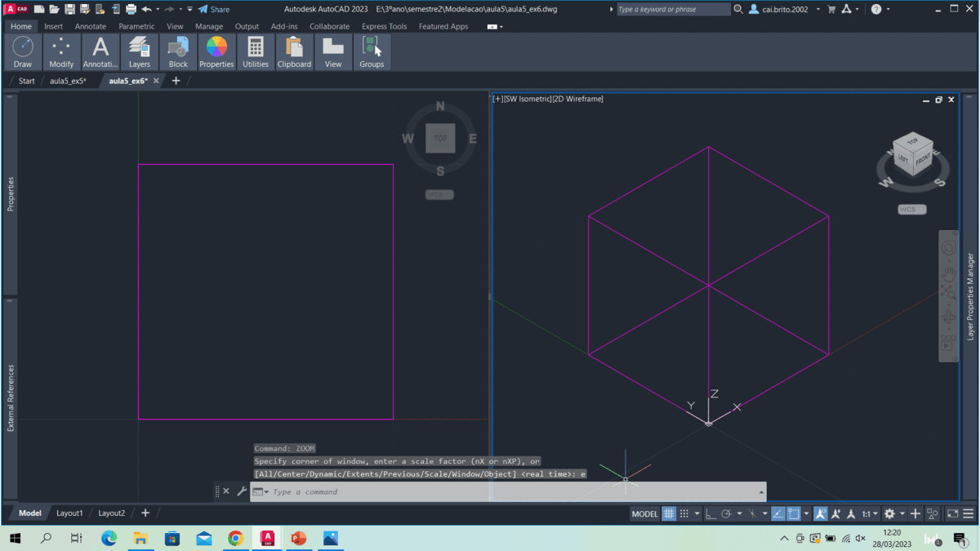Open the Block ribbon panel
The height and width of the screenshot is (551, 980).
(x=178, y=51)
